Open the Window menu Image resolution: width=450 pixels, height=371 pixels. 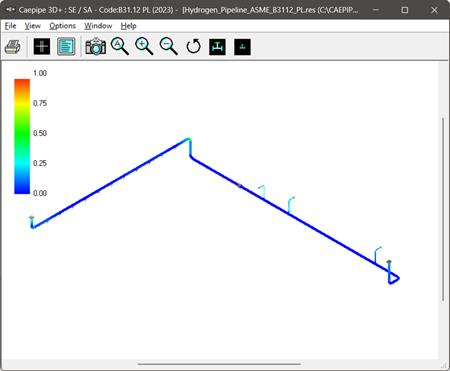98,26
